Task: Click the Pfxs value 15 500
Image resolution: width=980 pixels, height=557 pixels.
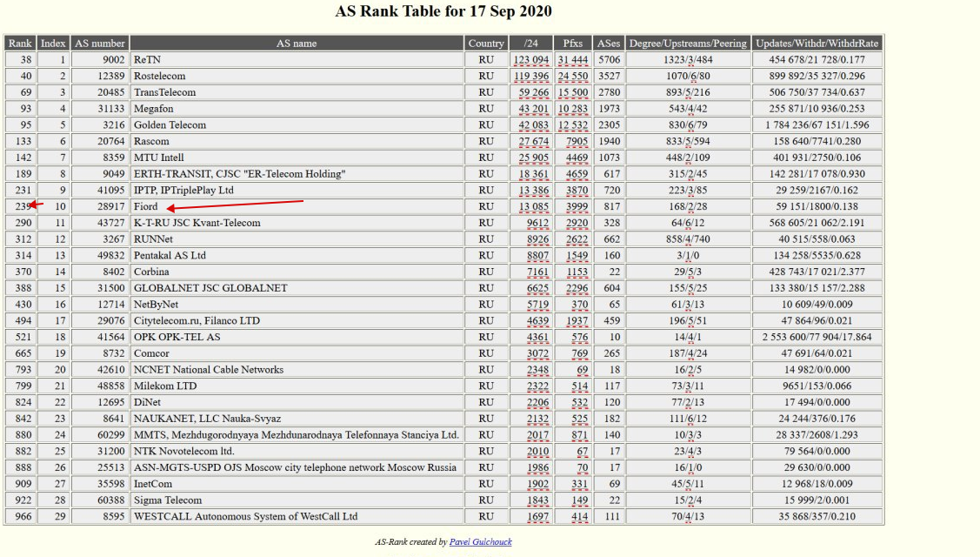Action: [x=573, y=92]
